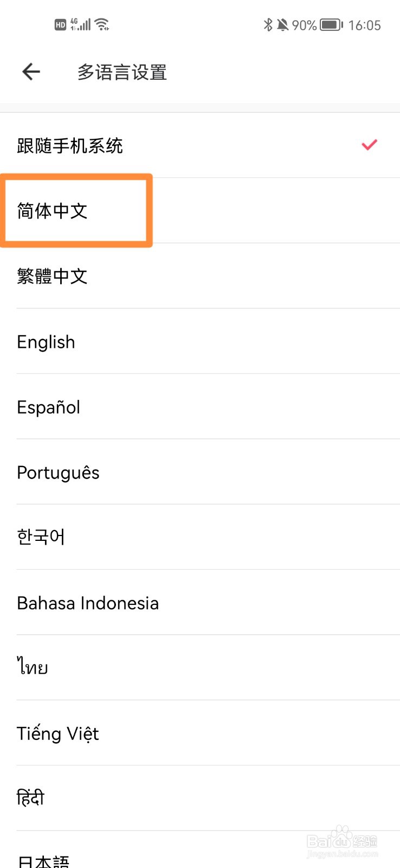Tap the Bluetooth status icon
This screenshot has height=868, width=400.
tap(268, 25)
